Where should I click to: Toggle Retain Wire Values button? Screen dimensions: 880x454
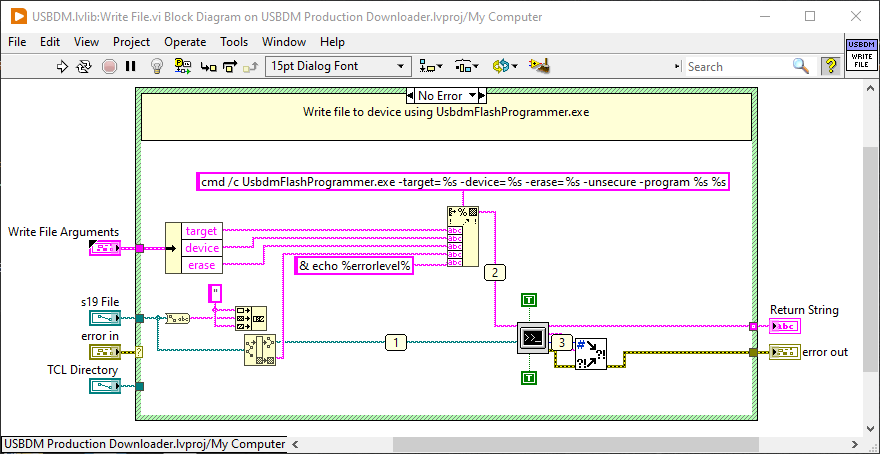183,66
